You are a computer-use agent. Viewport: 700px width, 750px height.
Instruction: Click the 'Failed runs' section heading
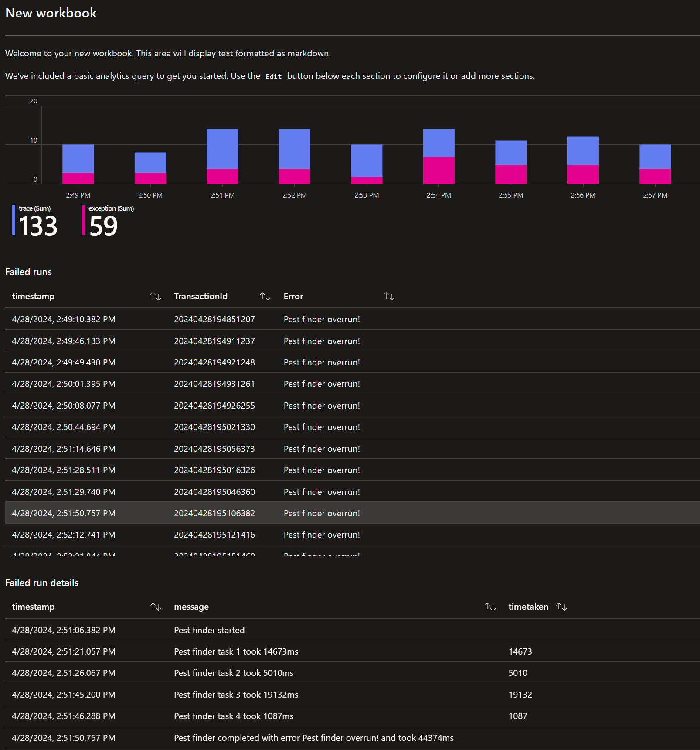click(x=28, y=272)
